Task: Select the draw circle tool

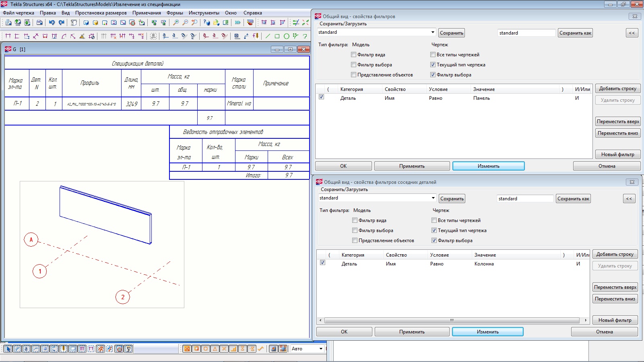Action: pos(287,36)
